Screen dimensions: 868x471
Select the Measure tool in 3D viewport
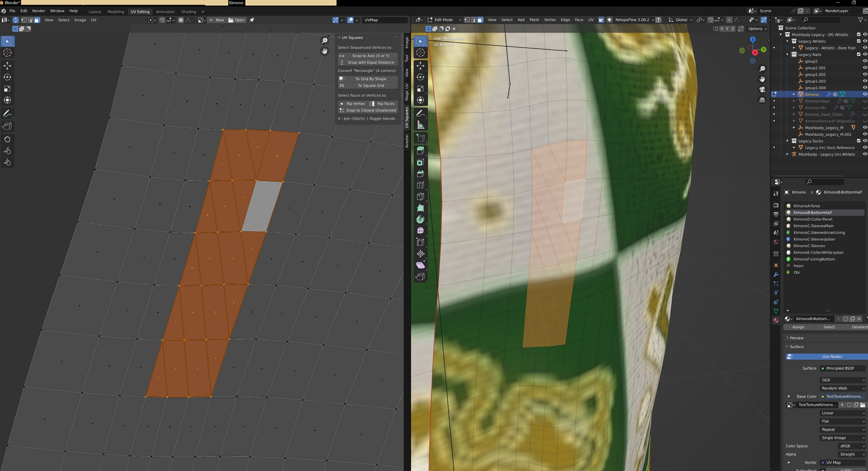[x=420, y=125]
